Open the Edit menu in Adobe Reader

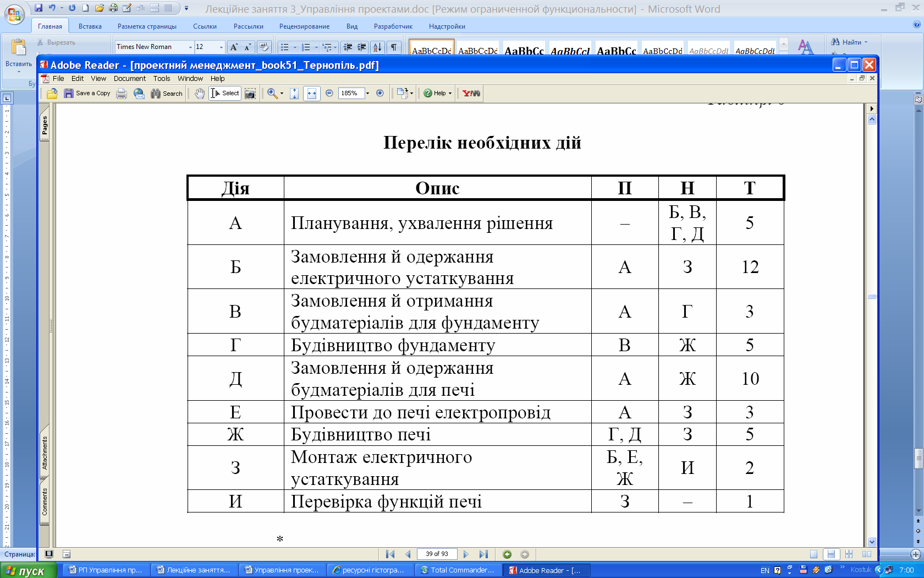point(78,79)
